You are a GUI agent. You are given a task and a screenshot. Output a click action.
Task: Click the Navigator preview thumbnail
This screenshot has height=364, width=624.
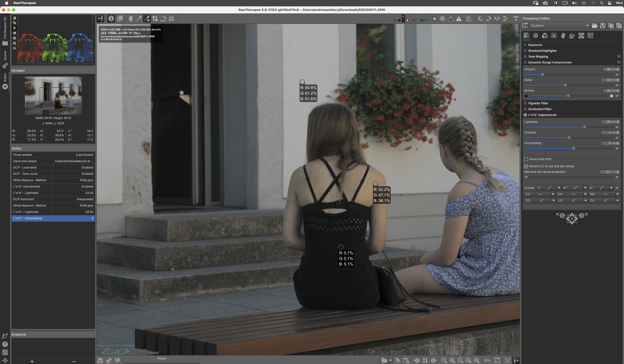53,95
